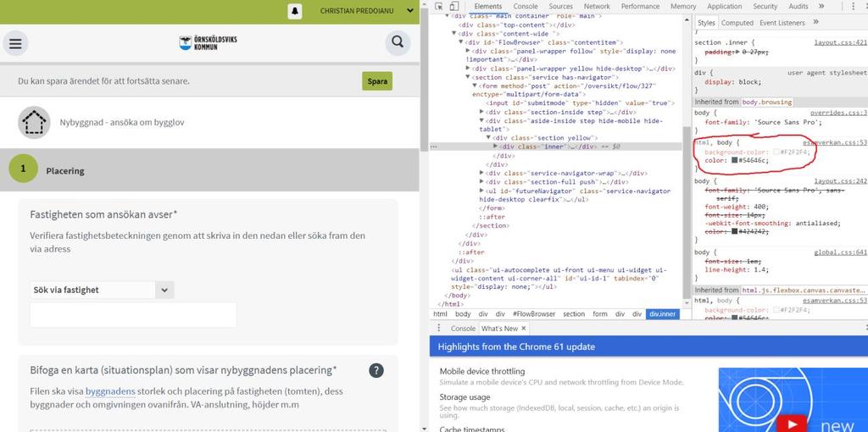Image resolution: width=868 pixels, height=432 pixels.
Task: Click the display: block property value
Action: (750, 81)
